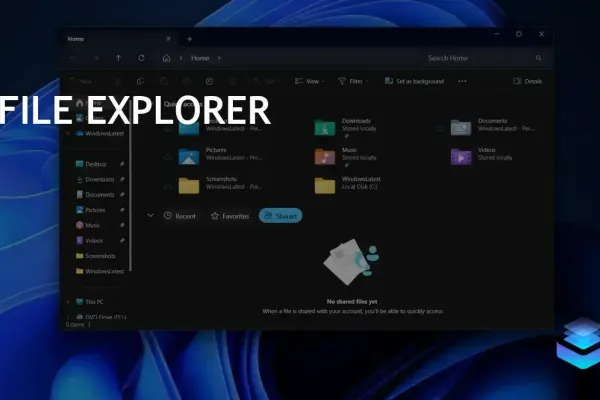
Task: Expand WindowsLatest OneDrive tree node
Action: coord(68,133)
